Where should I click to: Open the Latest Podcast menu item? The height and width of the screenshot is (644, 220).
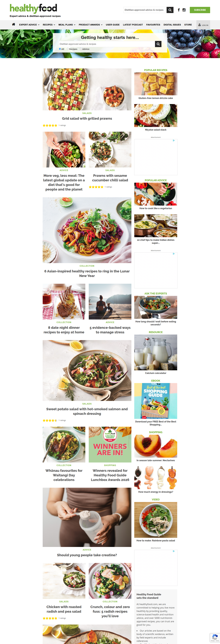point(133,25)
